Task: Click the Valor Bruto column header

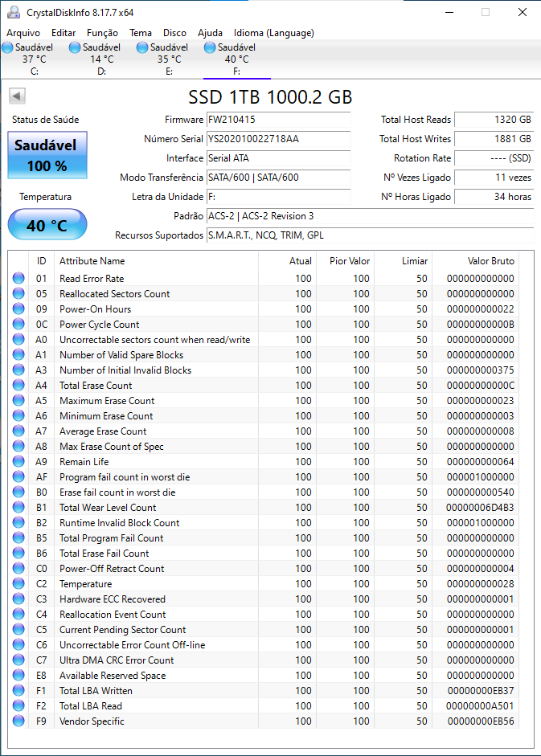Action: [475, 261]
